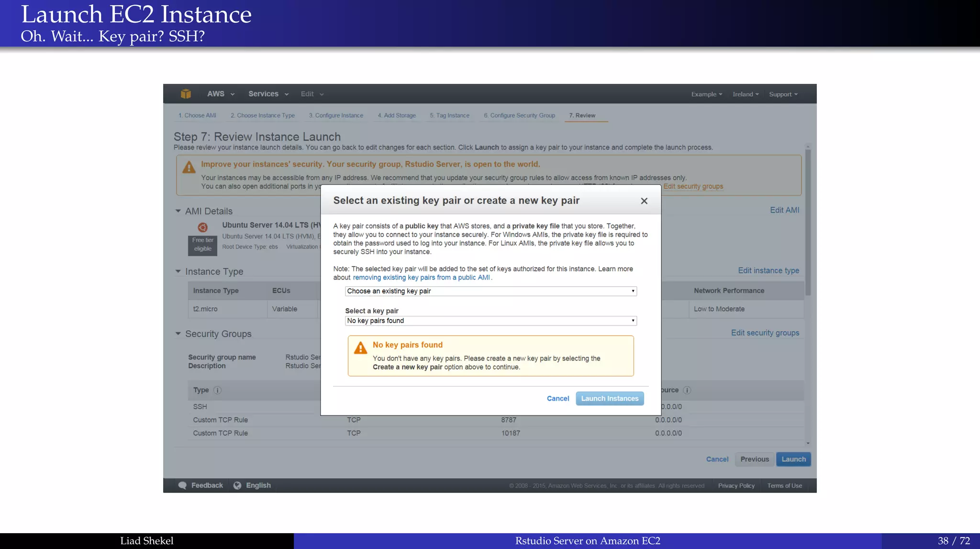The height and width of the screenshot is (549, 980).
Task: Open the Terms of Use link
Action: click(x=785, y=486)
